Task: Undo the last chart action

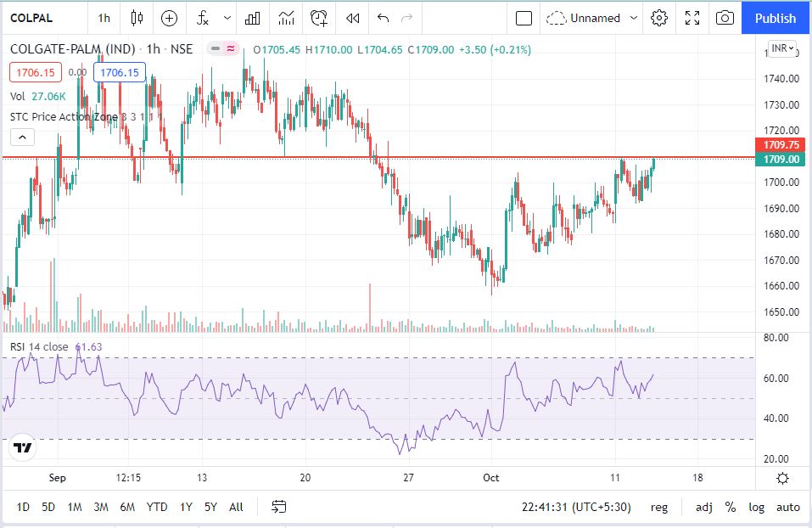Action: click(383, 18)
